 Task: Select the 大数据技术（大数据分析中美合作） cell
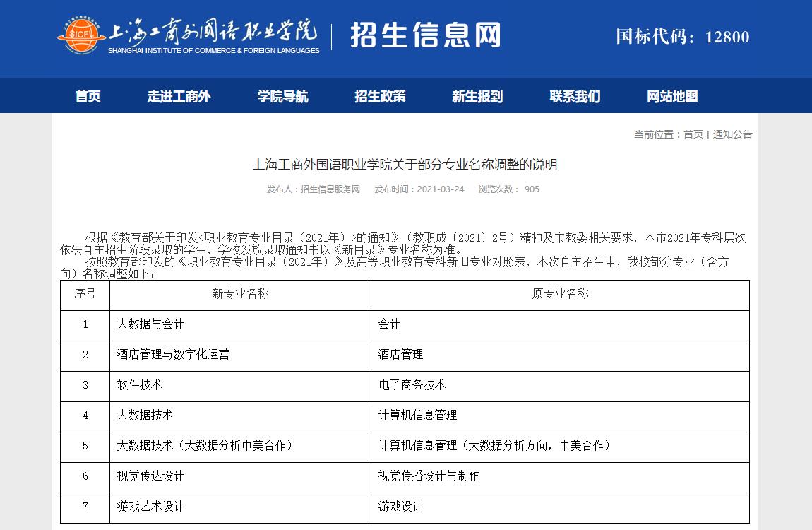(240, 447)
